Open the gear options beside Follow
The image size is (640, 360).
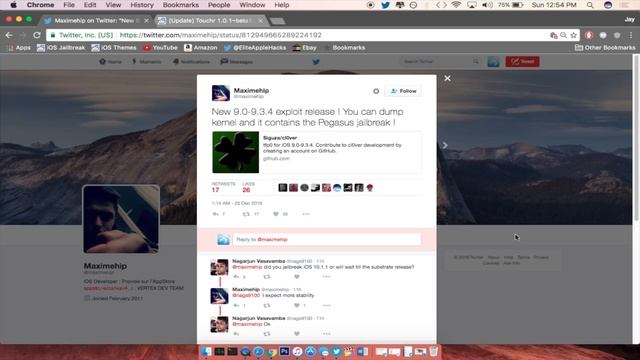(376, 91)
